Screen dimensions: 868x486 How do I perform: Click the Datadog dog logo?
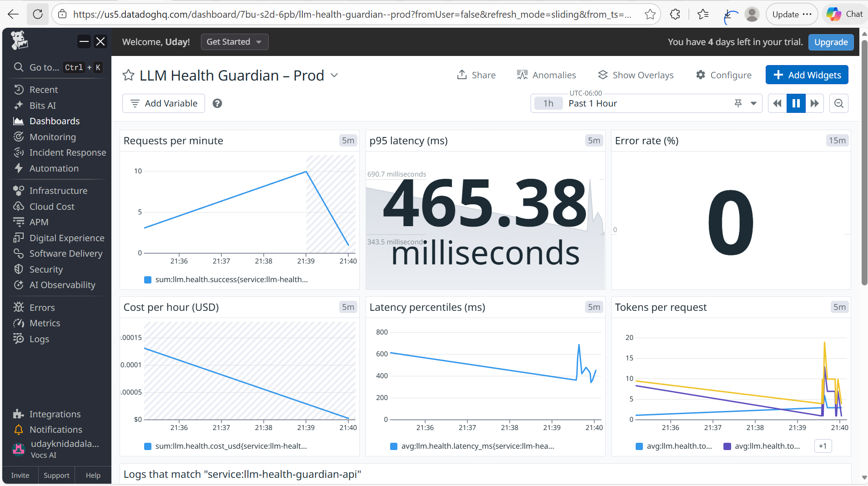click(x=19, y=41)
